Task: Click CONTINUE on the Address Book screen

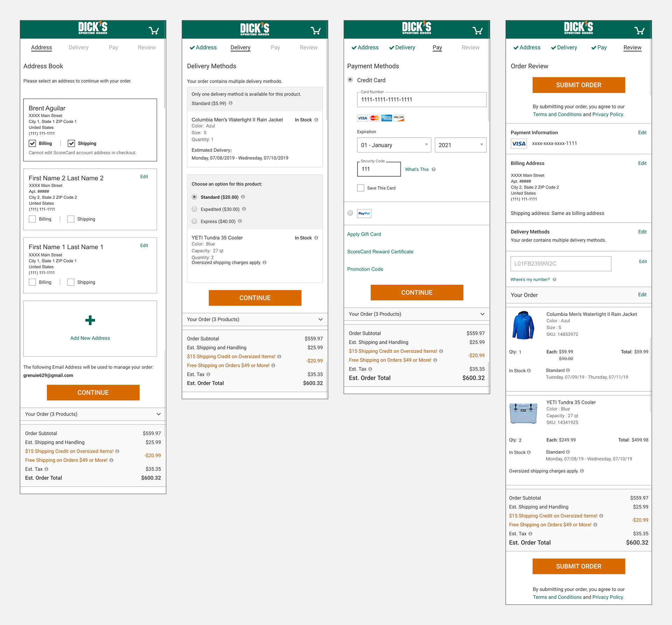Action: (x=93, y=393)
